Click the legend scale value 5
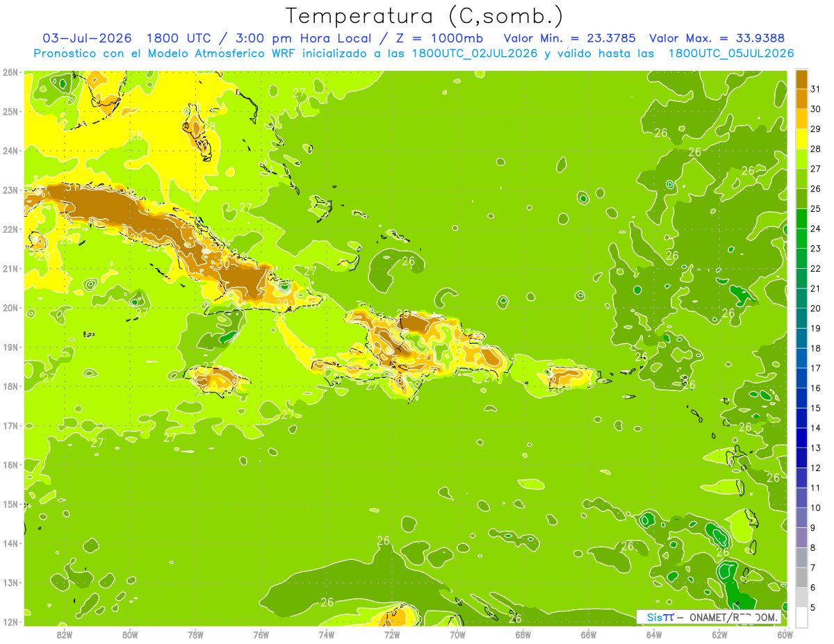Screen dimensions: 834x644 click(x=813, y=607)
